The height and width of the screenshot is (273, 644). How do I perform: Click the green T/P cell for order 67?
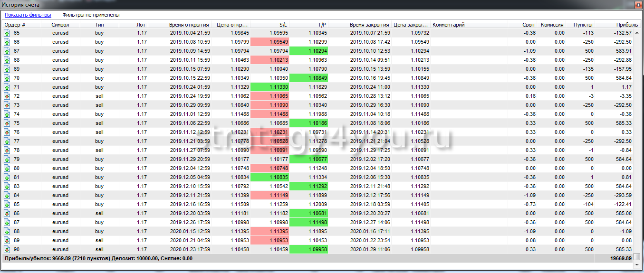[x=308, y=51]
